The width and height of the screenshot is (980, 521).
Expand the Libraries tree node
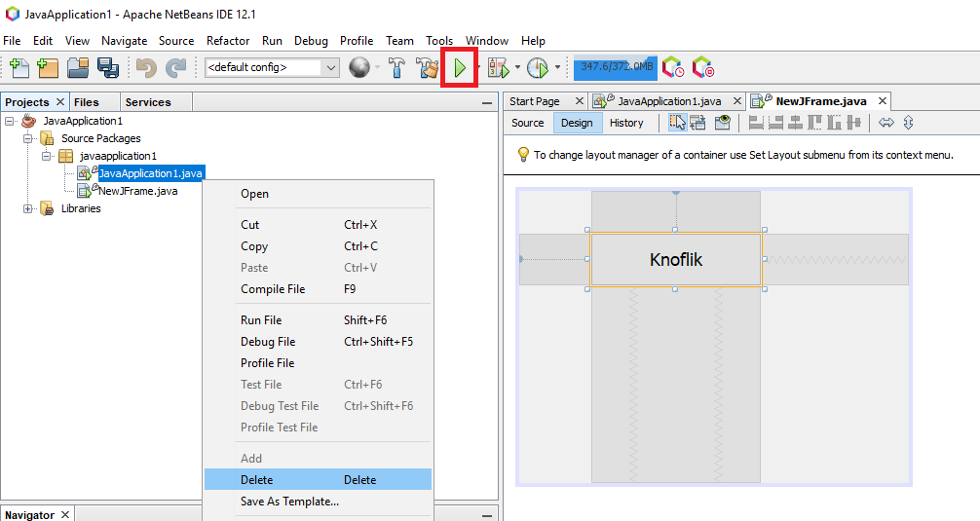28,208
